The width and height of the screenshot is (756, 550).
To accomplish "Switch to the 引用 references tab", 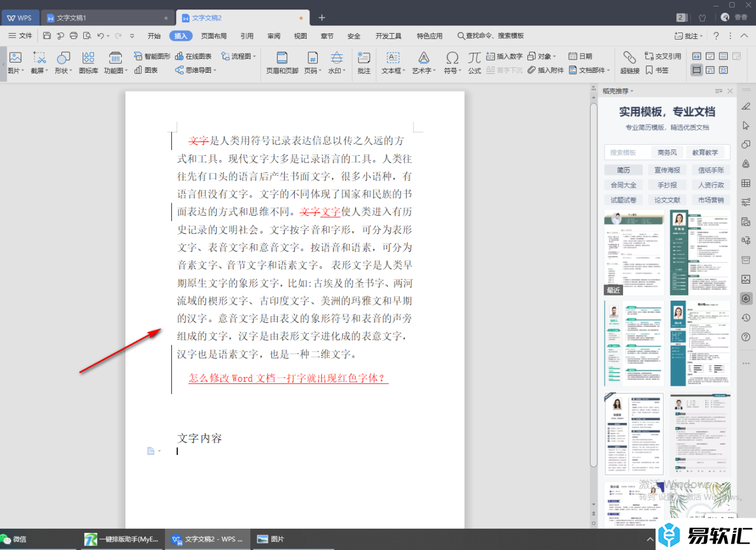I will pos(247,36).
